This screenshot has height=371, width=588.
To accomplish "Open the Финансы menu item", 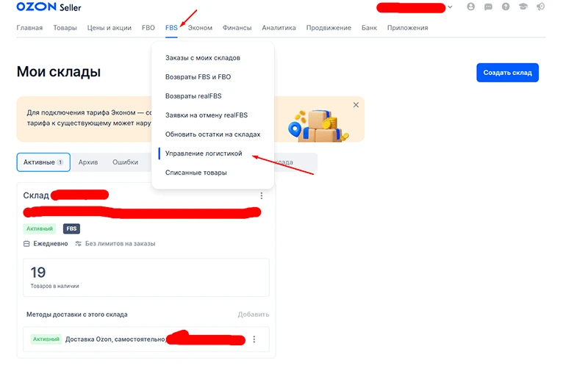I will pyautogui.click(x=237, y=28).
